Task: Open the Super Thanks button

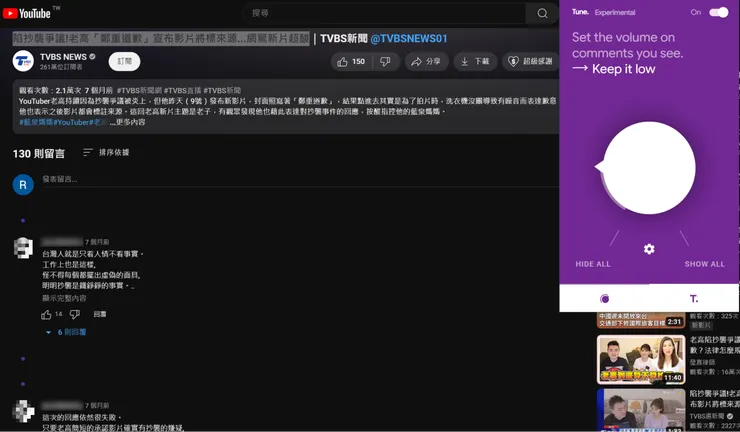Action: coord(530,61)
